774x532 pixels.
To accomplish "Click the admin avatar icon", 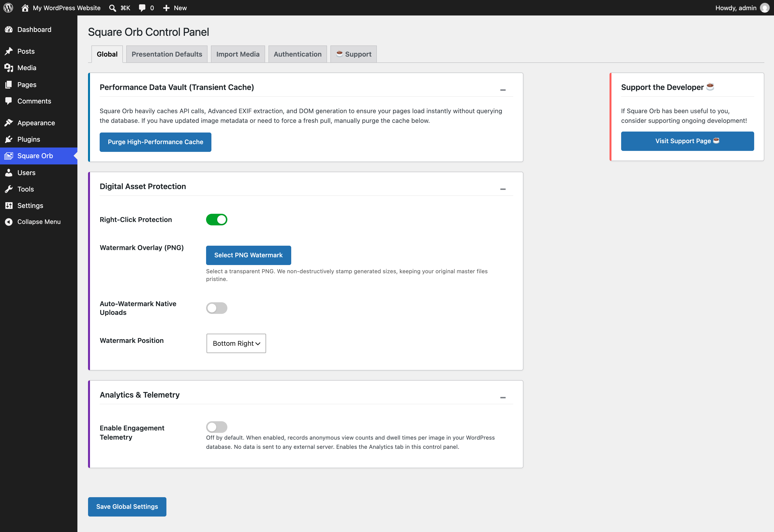I will pos(765,8).
